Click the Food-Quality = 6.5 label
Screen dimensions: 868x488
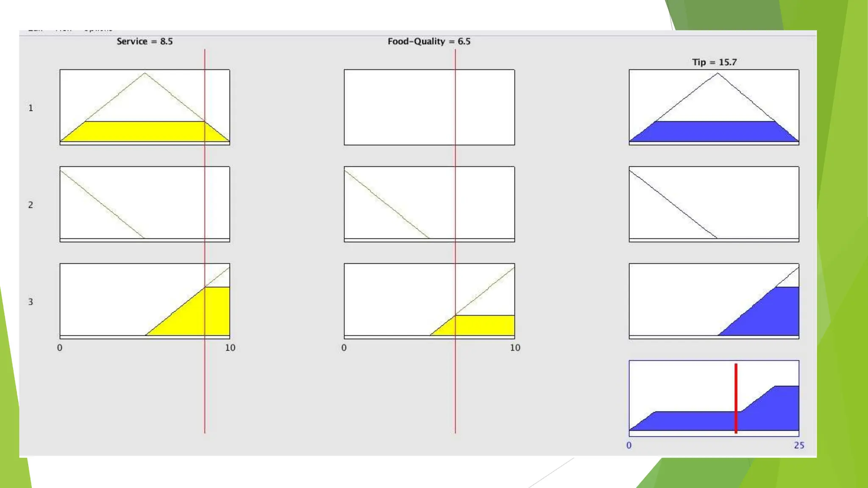coord(429,42)
